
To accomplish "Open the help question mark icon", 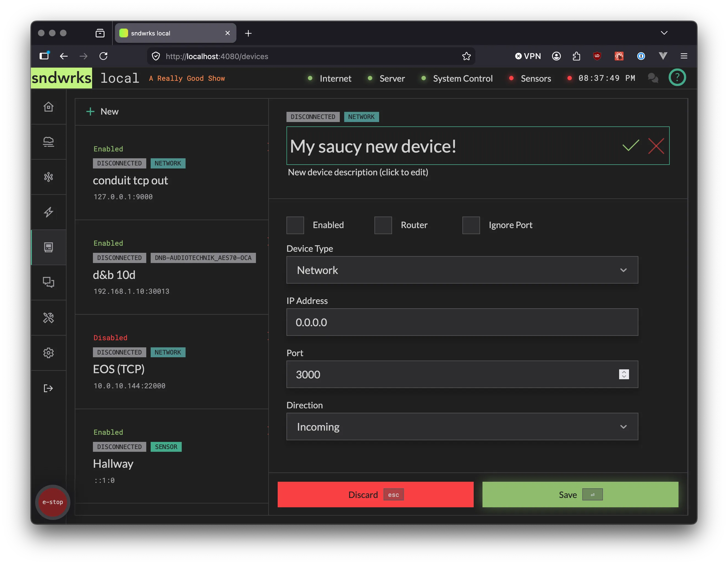I will (x=677, y=77).
